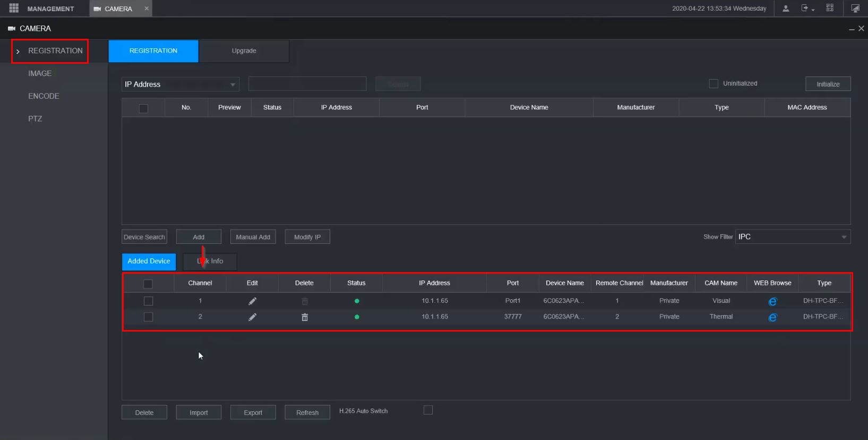The image size is (868, 440).
Task: Open the QR code icon
Action: point(830,8)
